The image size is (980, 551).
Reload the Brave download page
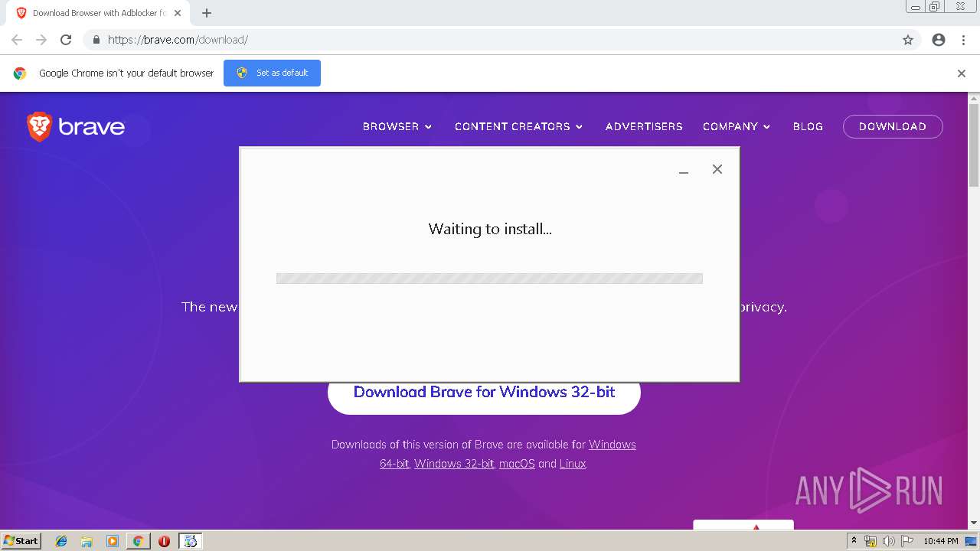point(66,40)
